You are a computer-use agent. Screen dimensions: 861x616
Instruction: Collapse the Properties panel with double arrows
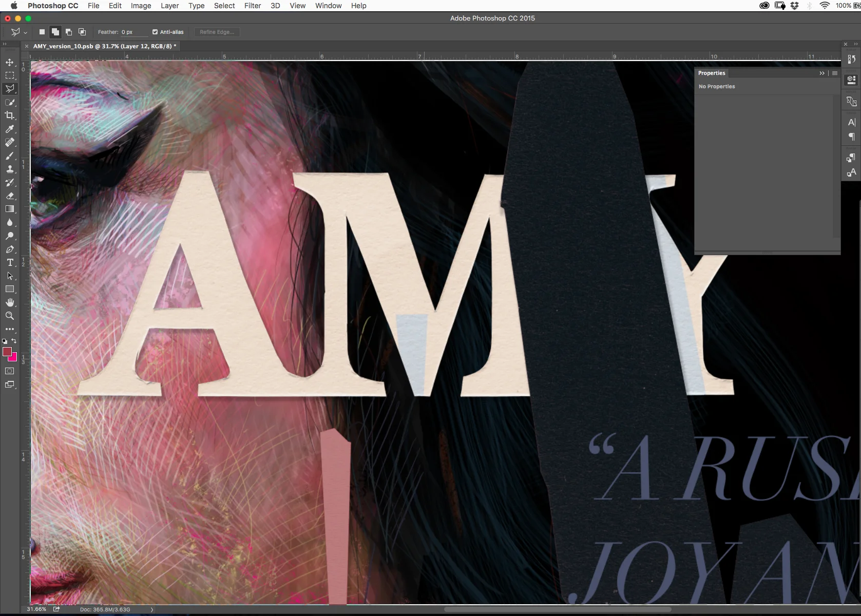click(822, 73)
